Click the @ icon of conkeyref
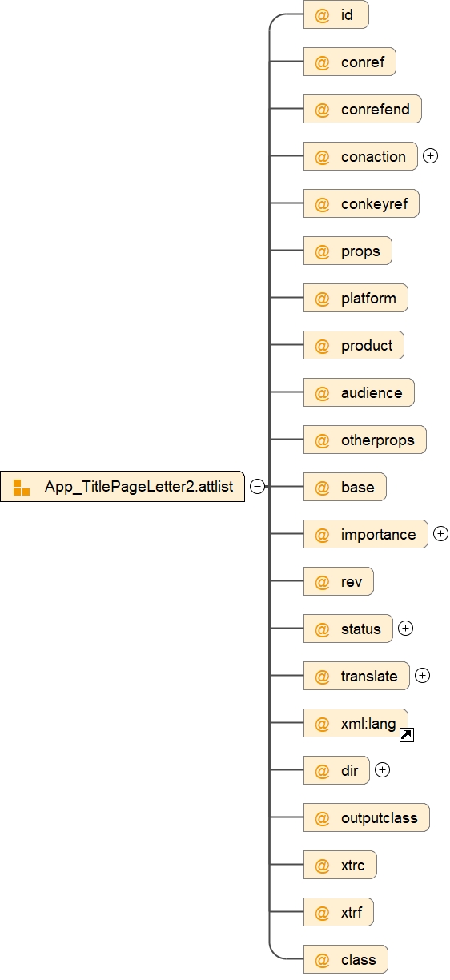450x980 pixels. (x=323, y=204)
